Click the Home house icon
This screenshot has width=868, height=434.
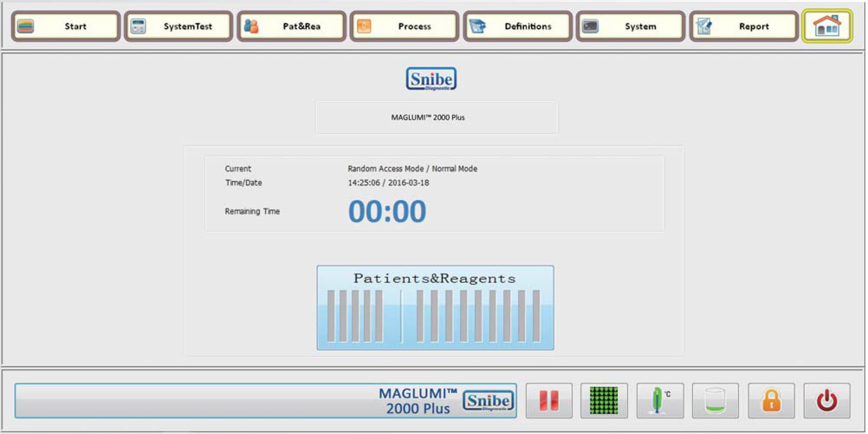827,26
